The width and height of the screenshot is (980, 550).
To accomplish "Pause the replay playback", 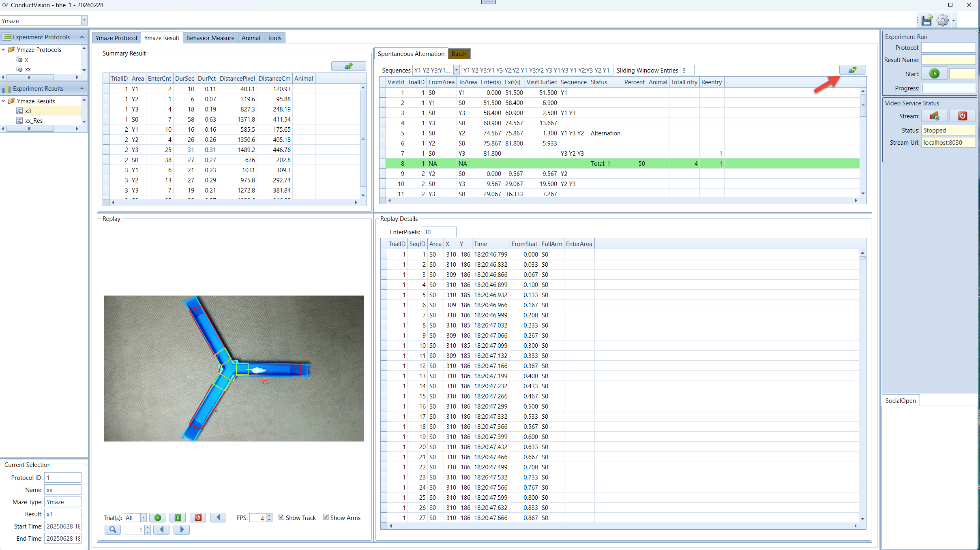I will click(x=178, y=518).
